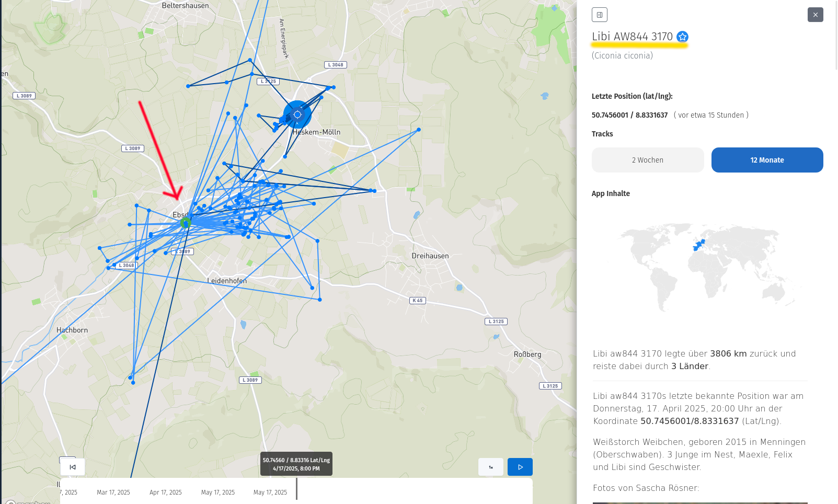
Task: Click the L 3048 road shield near Heskem-Mölln
Action: pos(335,65)
